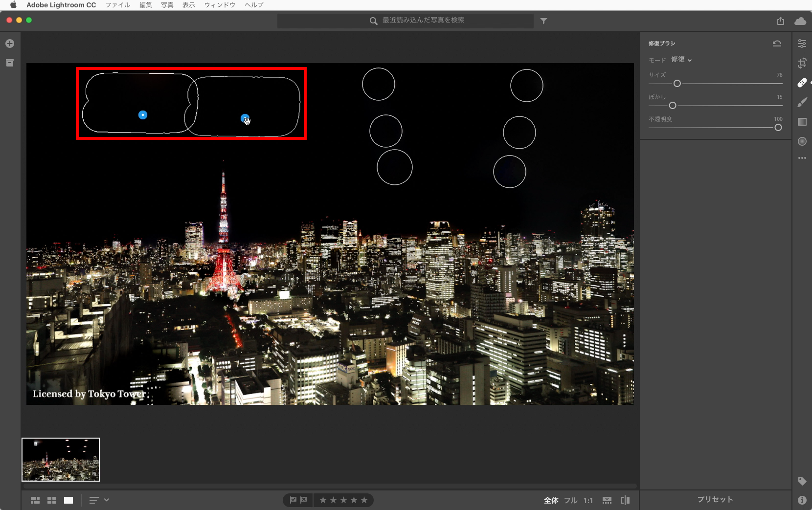Toggle the filmstrip display icon
Viewport: 812px width, 510px height.
click(607, 500)
